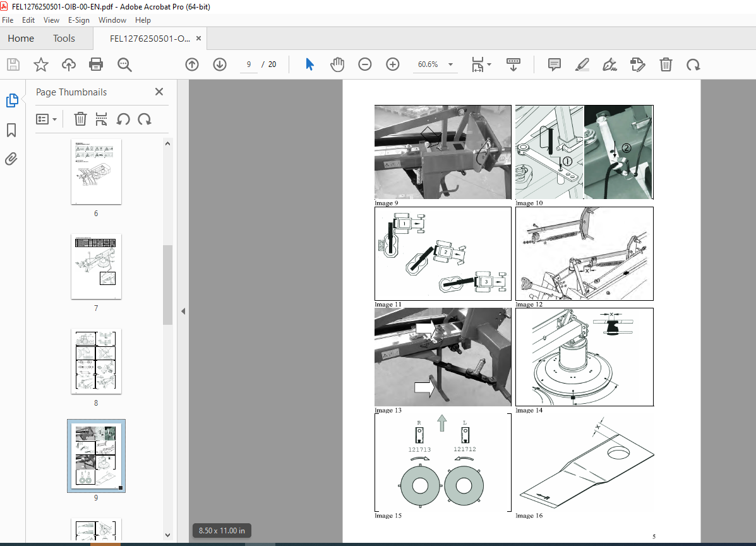
Task: Click the upload to cloud icon
Action: pos(68,64)
